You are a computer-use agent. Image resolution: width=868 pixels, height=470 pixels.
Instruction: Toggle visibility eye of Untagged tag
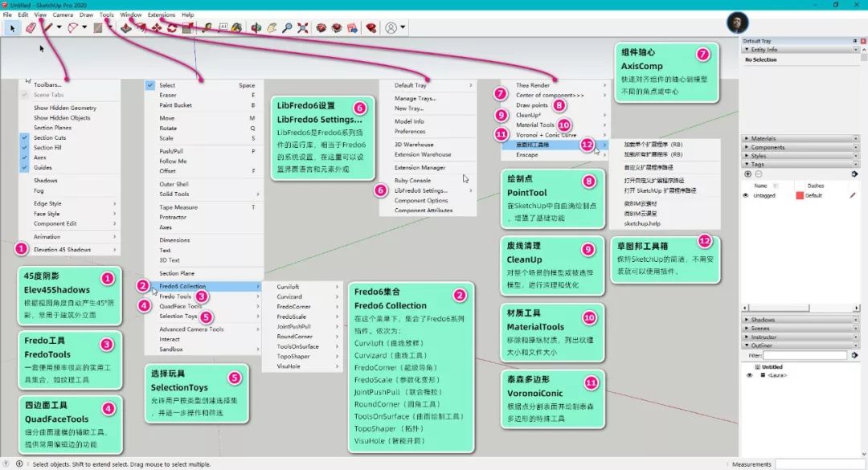point(746,195)
